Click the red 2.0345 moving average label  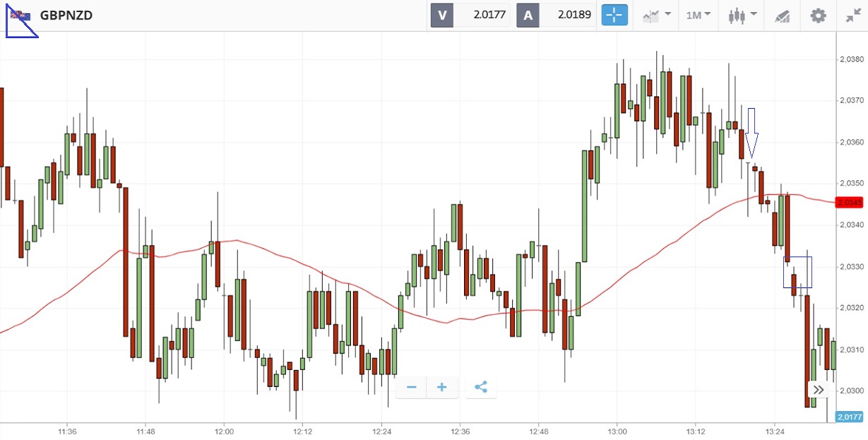coord(849,203)
